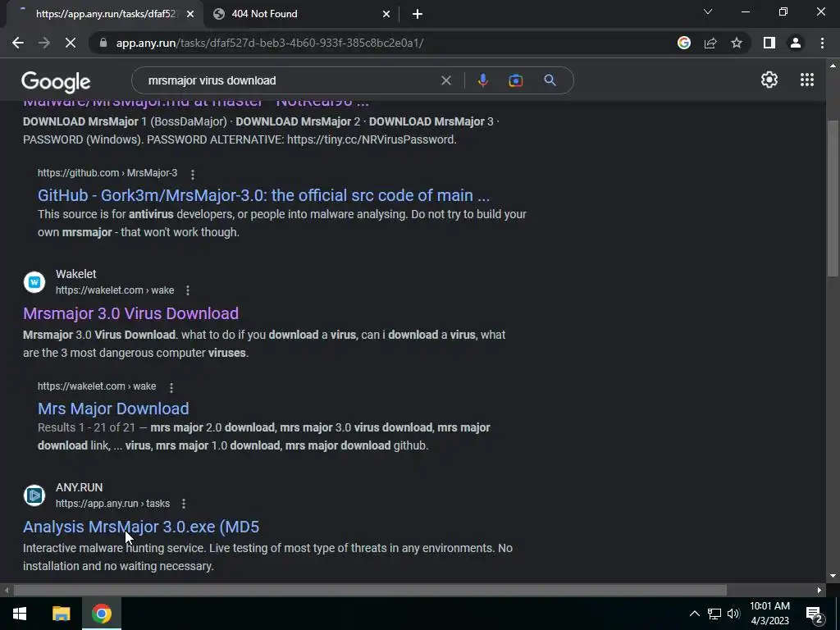Image resolution: width=840 pixels, height=630 pixels.
Task: Click the https://github.com › MrsMajor-3 URL text
Action: [107, 172]
